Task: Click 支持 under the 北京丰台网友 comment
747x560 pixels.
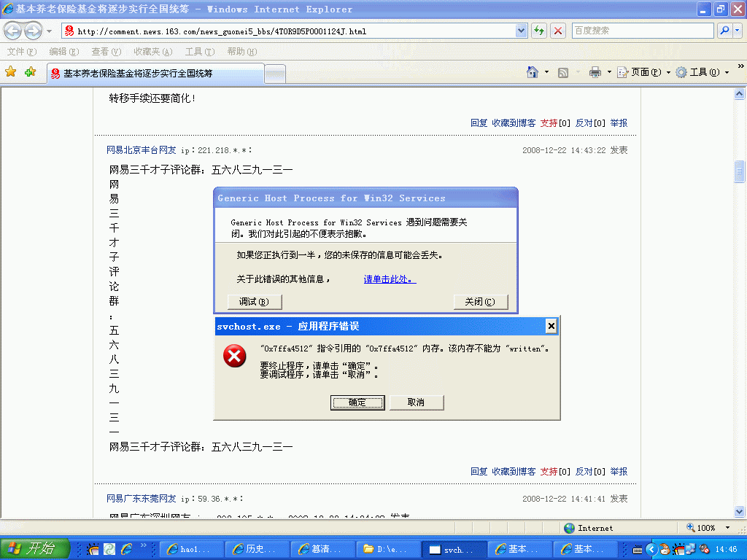Action: [549, 472]
